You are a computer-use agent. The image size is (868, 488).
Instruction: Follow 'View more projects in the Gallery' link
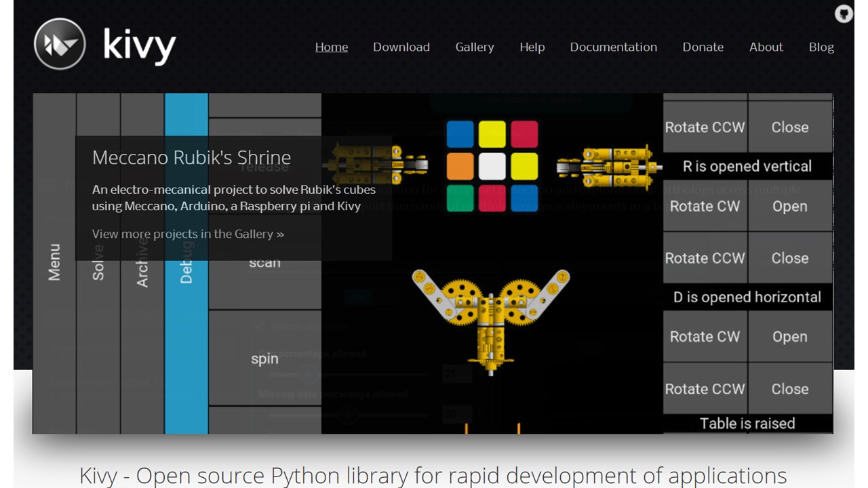[188, 234]
